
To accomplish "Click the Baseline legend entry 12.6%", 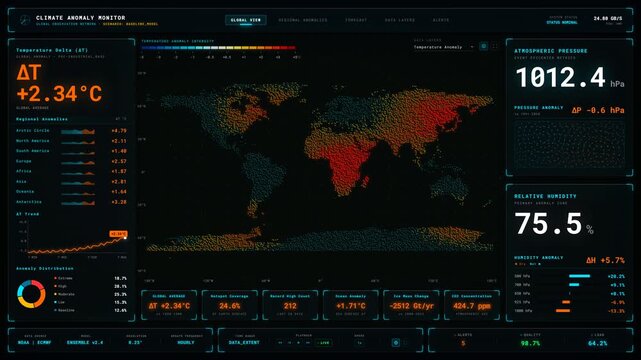I will click(90, 310).
